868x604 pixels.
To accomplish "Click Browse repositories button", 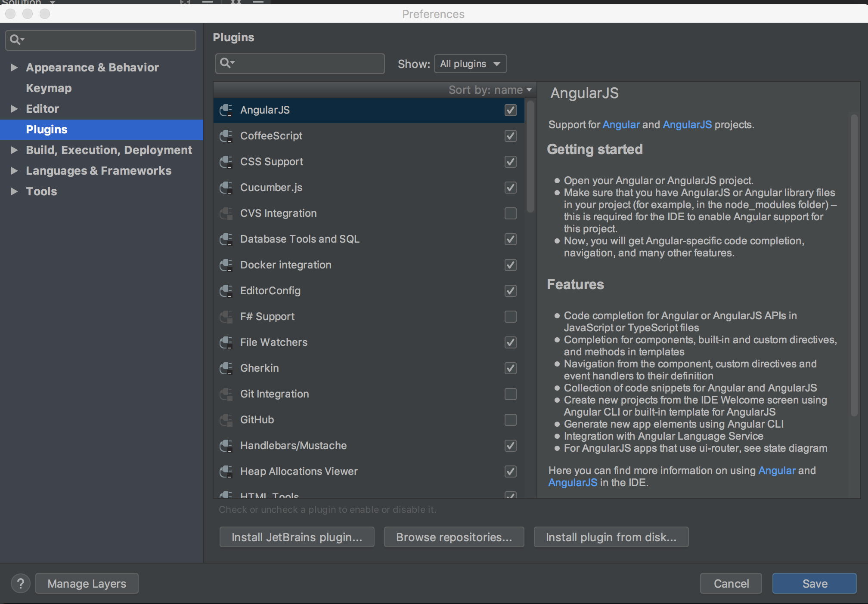I will [x=454, y=537].
